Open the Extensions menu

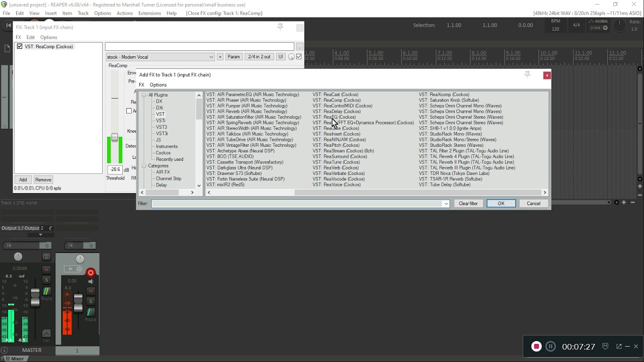point(149,13)
